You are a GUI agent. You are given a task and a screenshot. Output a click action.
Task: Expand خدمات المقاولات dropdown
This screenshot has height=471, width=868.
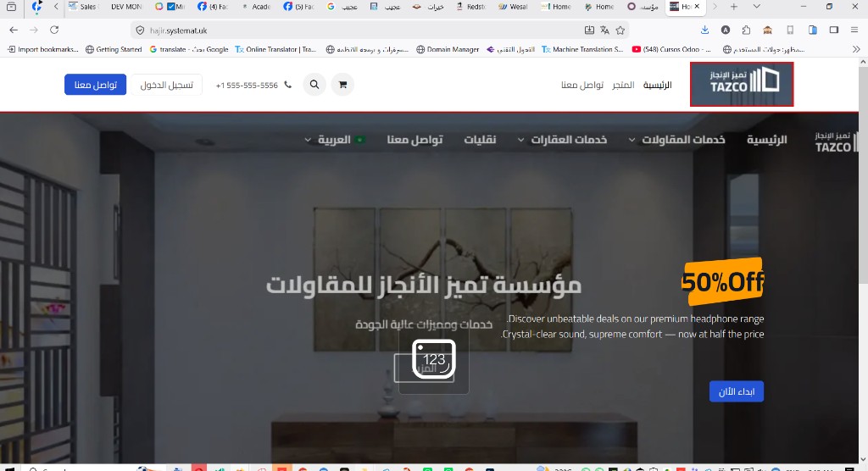coord(677,140)
